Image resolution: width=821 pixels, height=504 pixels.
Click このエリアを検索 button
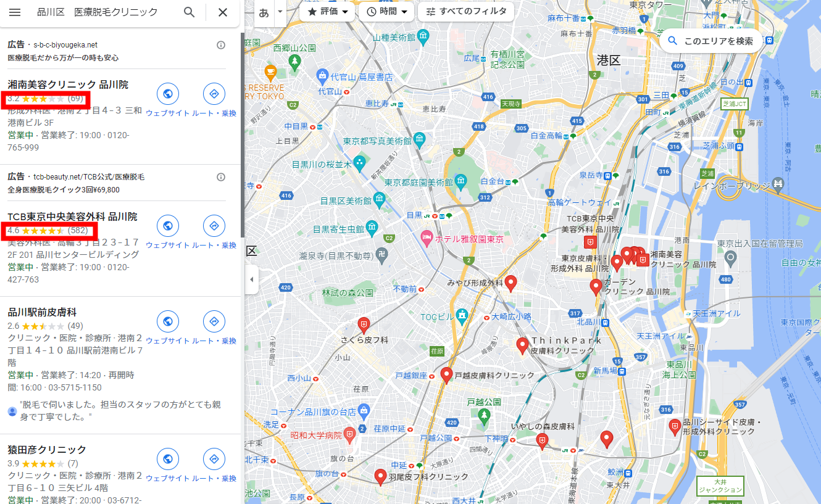click(712, 41)
